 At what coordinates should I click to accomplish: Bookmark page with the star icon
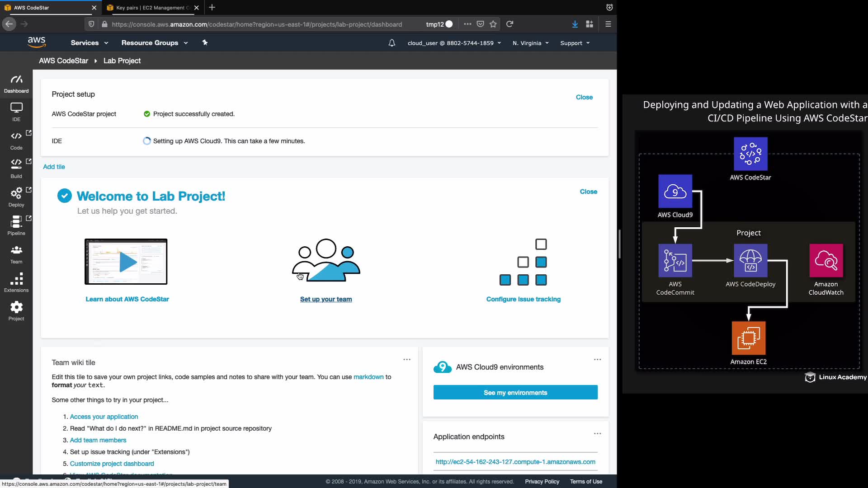493,24
